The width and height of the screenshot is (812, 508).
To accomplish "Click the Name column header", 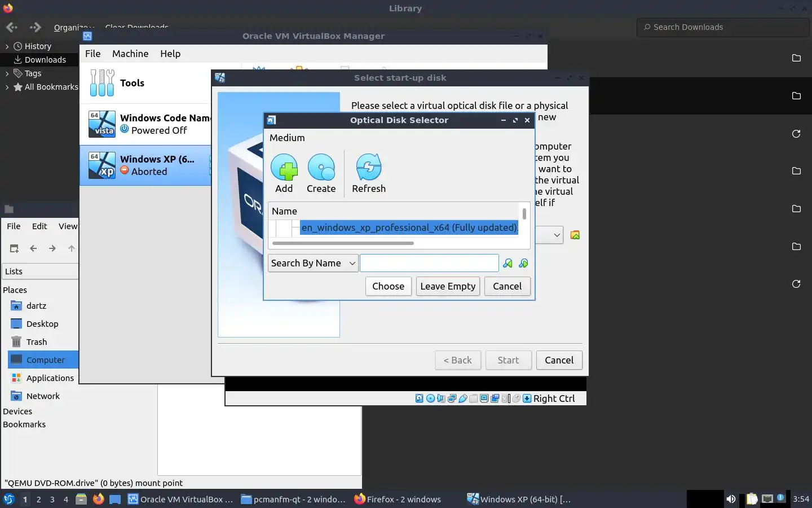I will [x=284, y=211].
